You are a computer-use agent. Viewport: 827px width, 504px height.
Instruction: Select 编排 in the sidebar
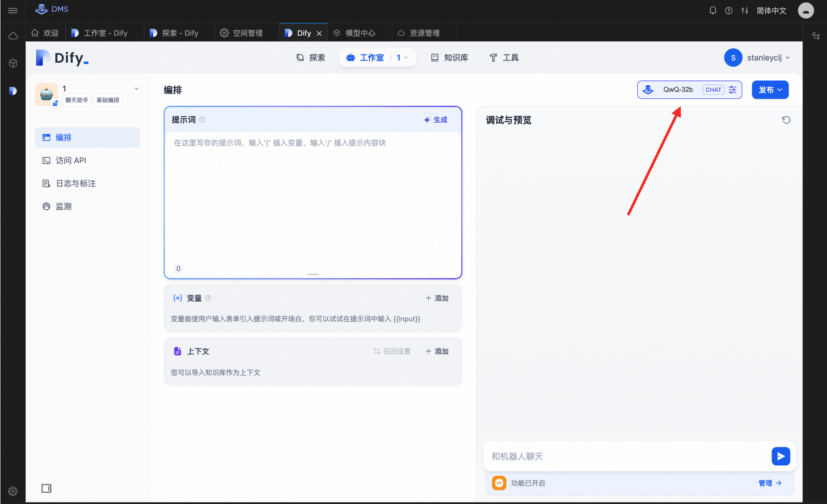[x=87, y=138]
